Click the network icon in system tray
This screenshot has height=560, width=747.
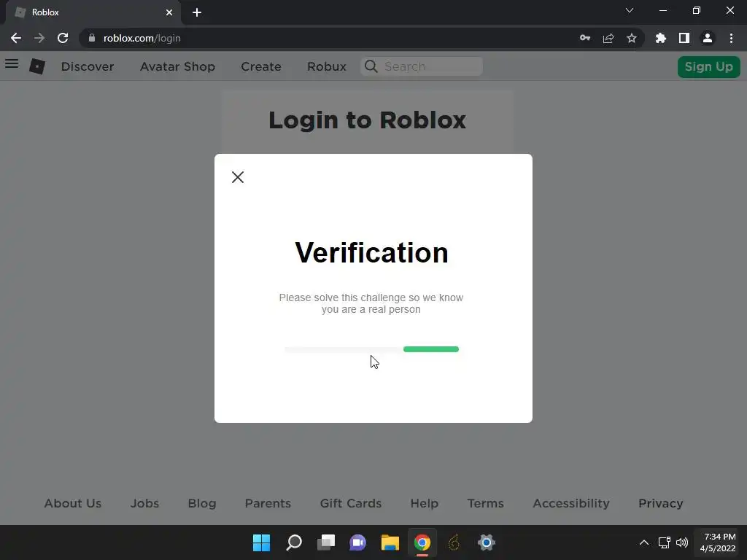coord(664,542)
